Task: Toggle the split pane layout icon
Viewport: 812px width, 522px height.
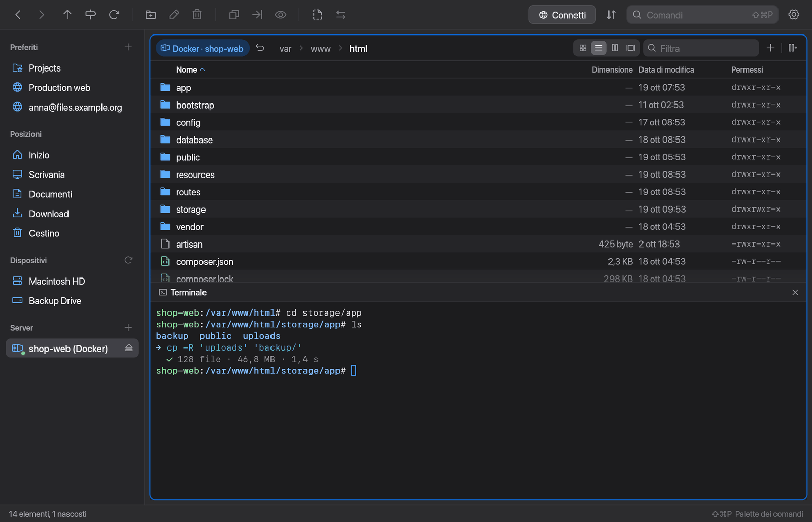Action: pyautogui.click(x=792, y=48)
